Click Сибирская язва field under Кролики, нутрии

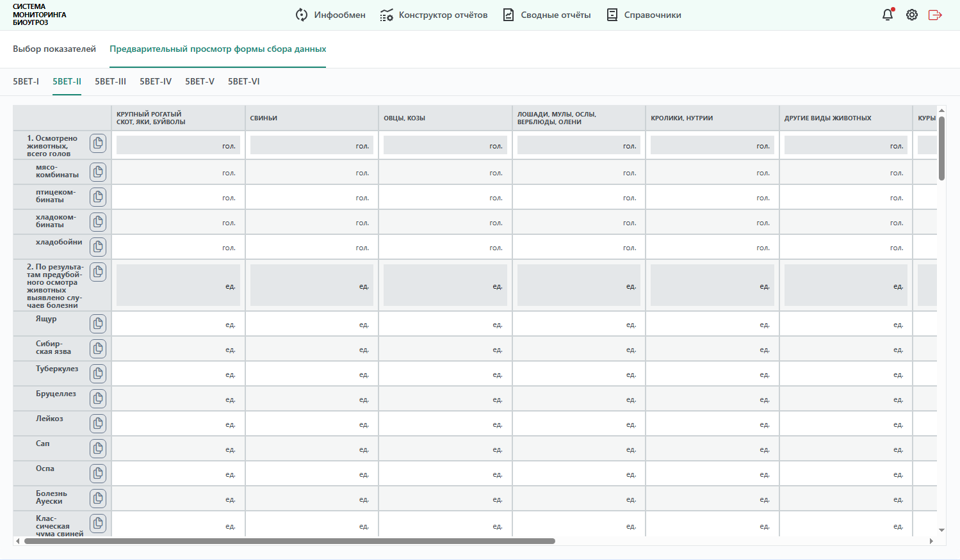coord(712,349)
